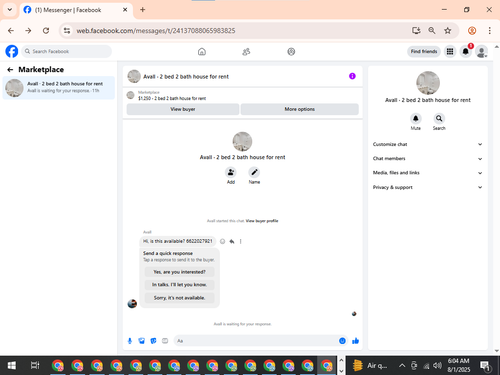
Task: Edit chat name with the Name pencil icon
Action: tap(254, 172)
